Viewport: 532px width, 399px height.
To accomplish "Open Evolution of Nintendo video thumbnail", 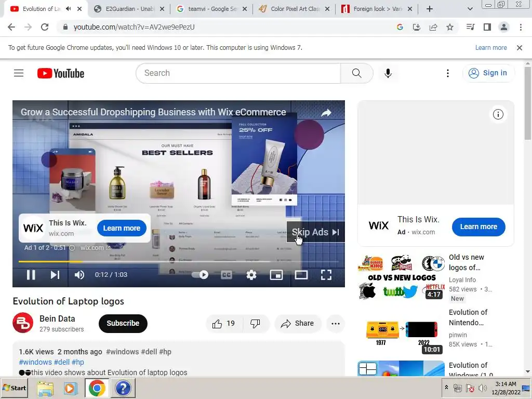I will [401, 331].
